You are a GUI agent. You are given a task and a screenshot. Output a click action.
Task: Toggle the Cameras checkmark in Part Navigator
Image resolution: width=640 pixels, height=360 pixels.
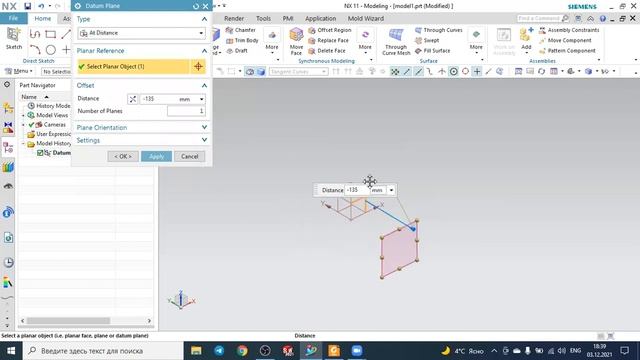tap(31, 124)
